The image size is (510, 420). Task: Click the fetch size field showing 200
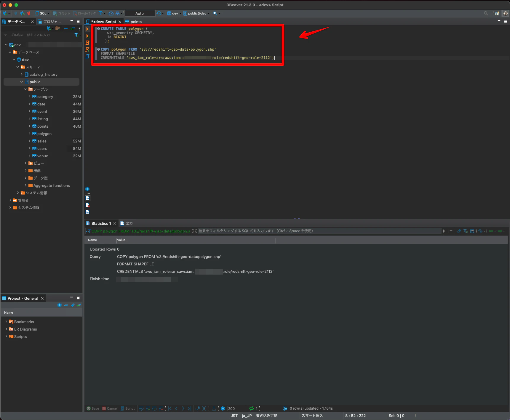pos(237,408)
